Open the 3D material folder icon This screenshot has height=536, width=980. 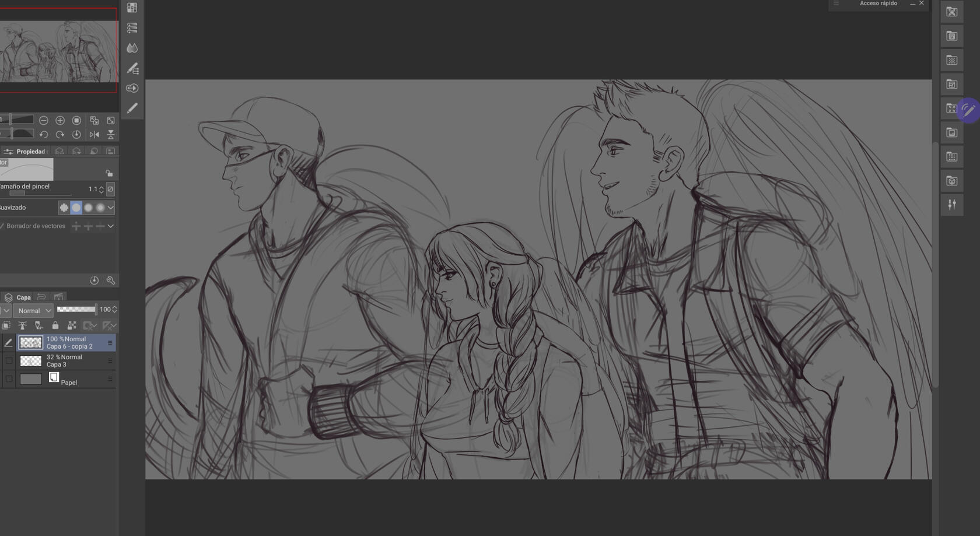click(x=952, y=181)
